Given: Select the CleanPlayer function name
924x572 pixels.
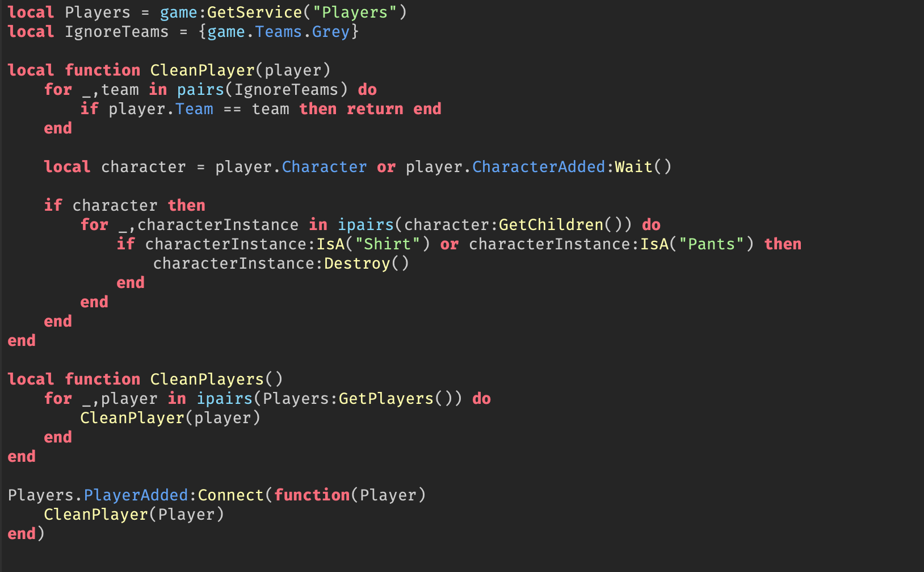Looking at the screenshot, I should (202, 70).
